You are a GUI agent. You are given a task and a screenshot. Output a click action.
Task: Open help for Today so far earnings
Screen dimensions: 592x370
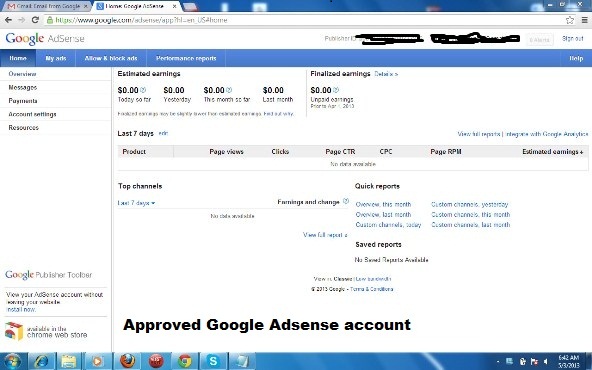[x=143, y=90]
